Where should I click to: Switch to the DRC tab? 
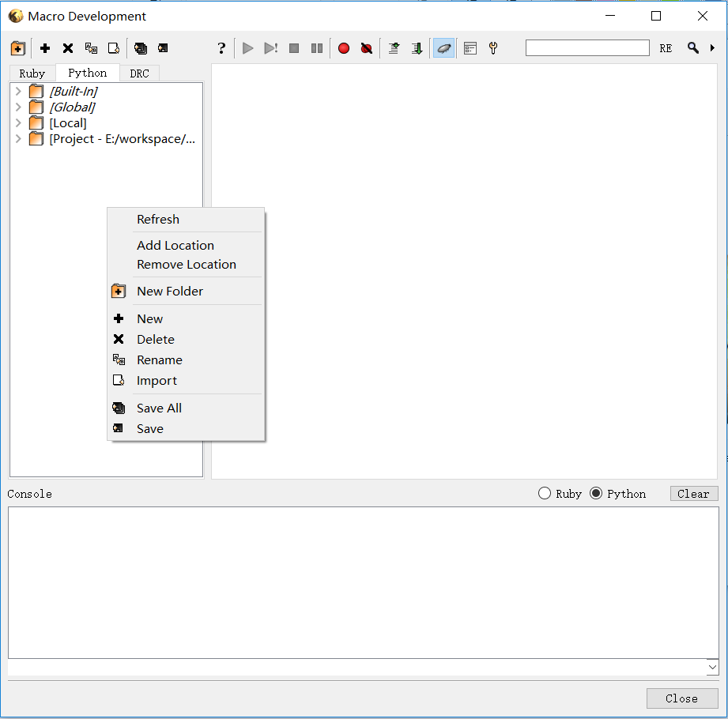[139, 73]
